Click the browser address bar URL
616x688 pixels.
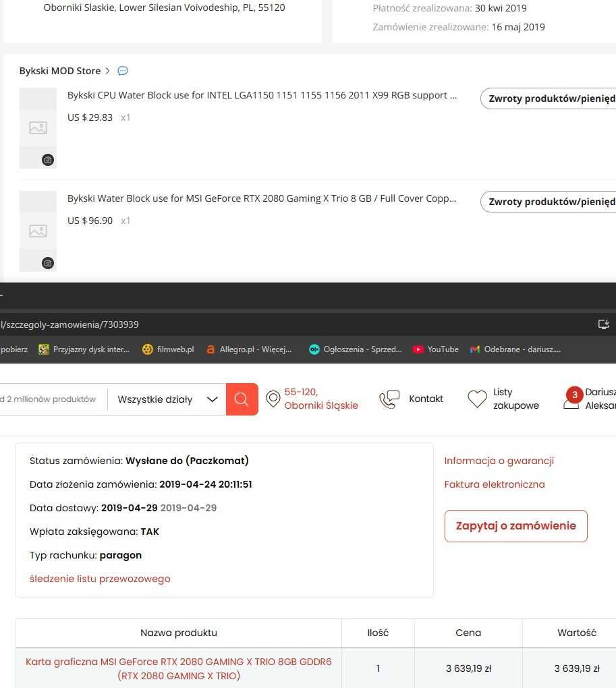[x=69, y=324]
